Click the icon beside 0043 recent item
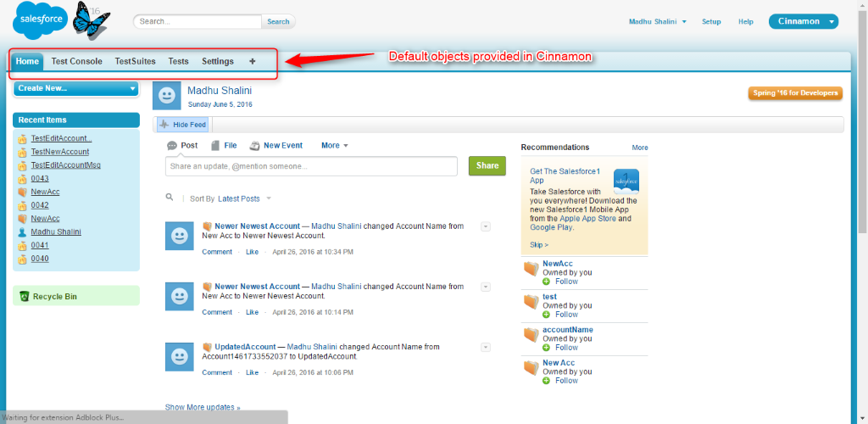Screen dimensions: 868x424 pyautogui.click(x=22, y=179)
